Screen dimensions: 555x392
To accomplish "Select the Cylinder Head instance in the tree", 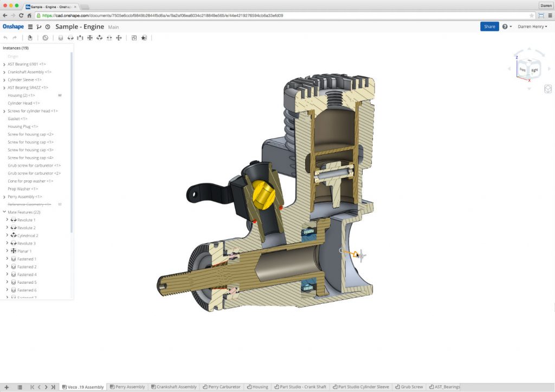I will (24, 103).
